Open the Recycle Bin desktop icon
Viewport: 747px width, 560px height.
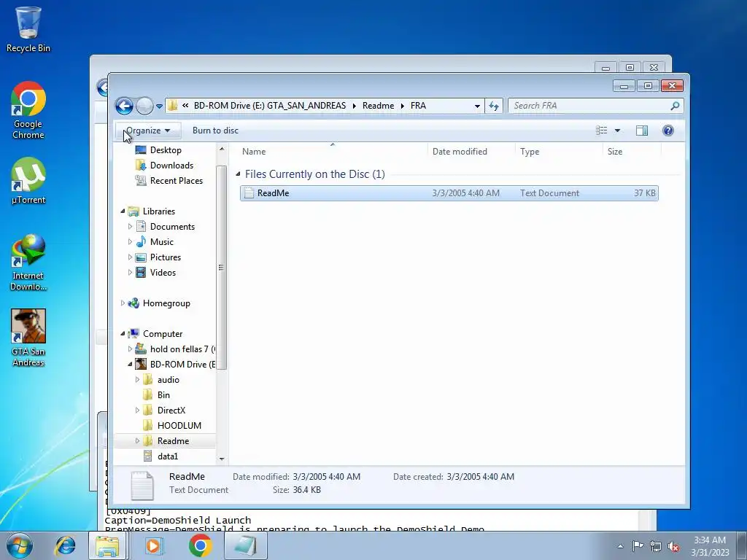[x=28, y=29]
